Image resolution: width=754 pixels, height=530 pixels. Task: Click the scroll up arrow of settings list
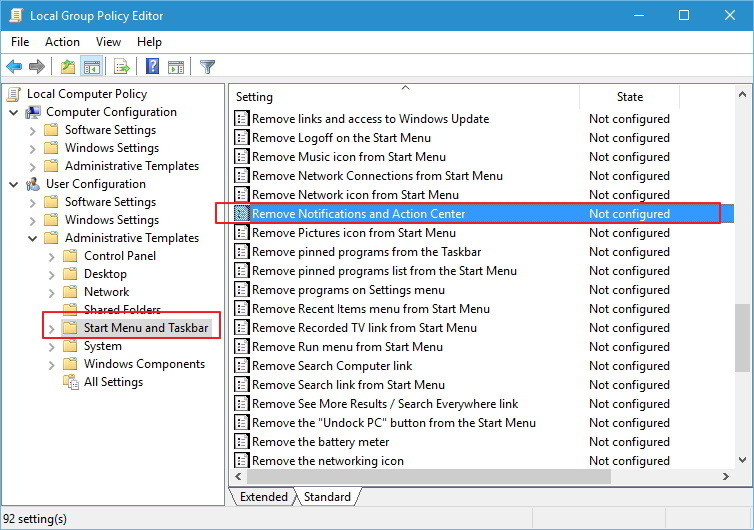tap(742, 95)
